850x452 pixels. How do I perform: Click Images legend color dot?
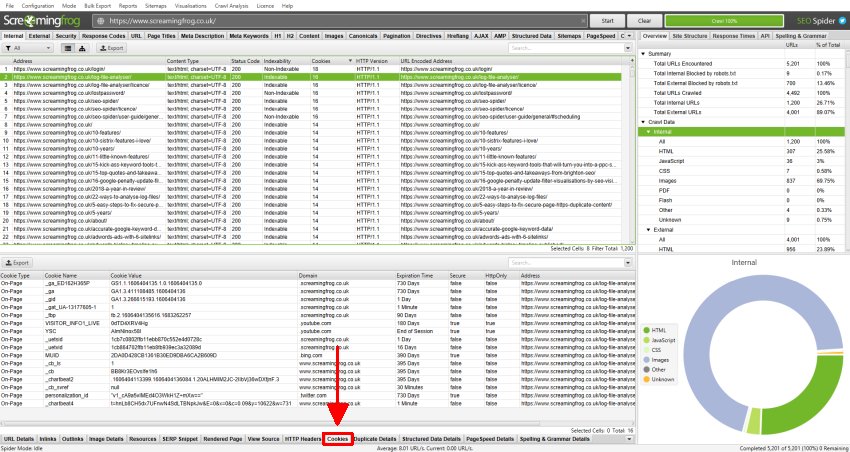pos(647,360)
